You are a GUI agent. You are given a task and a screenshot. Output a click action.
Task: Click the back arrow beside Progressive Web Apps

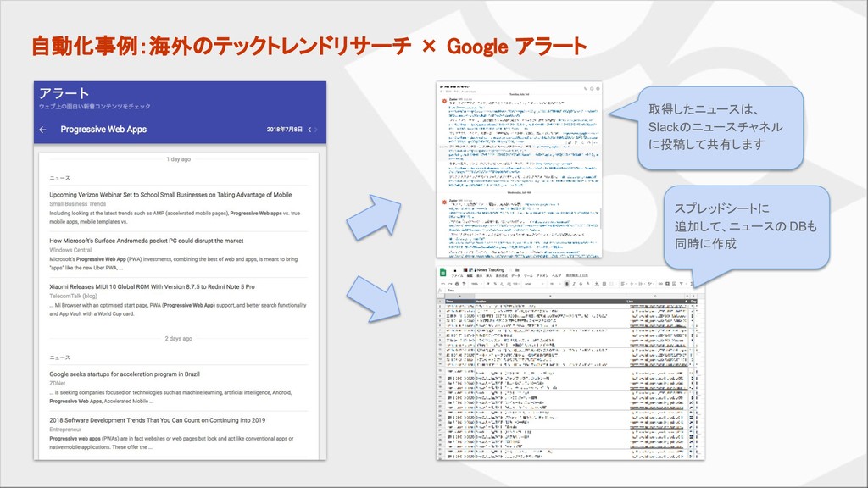[x=42, y=130]
